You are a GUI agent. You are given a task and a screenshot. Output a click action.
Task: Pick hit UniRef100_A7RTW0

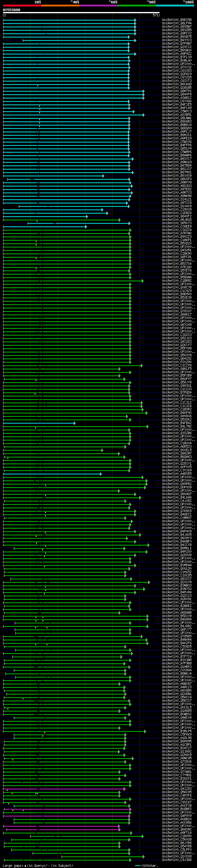coord(177,233)
